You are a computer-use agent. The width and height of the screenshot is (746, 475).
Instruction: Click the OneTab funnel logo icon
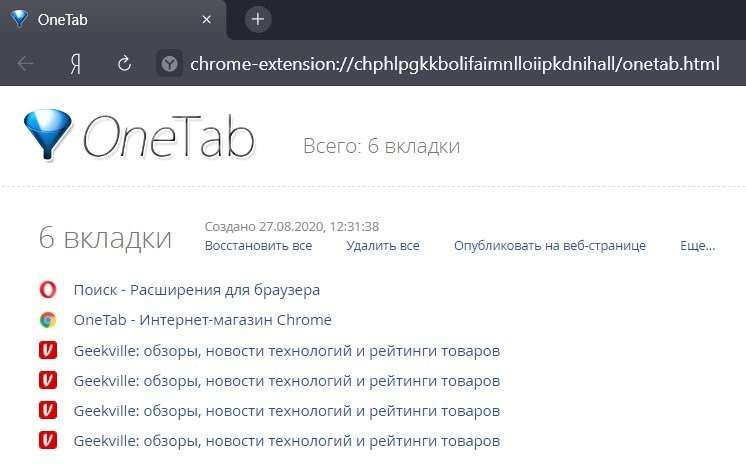tap(47, 134)
